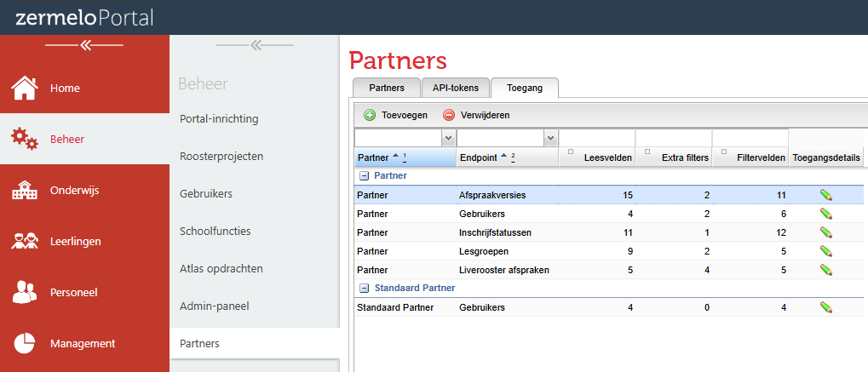Open Onderwijs via the school building icon

(25, 191)
